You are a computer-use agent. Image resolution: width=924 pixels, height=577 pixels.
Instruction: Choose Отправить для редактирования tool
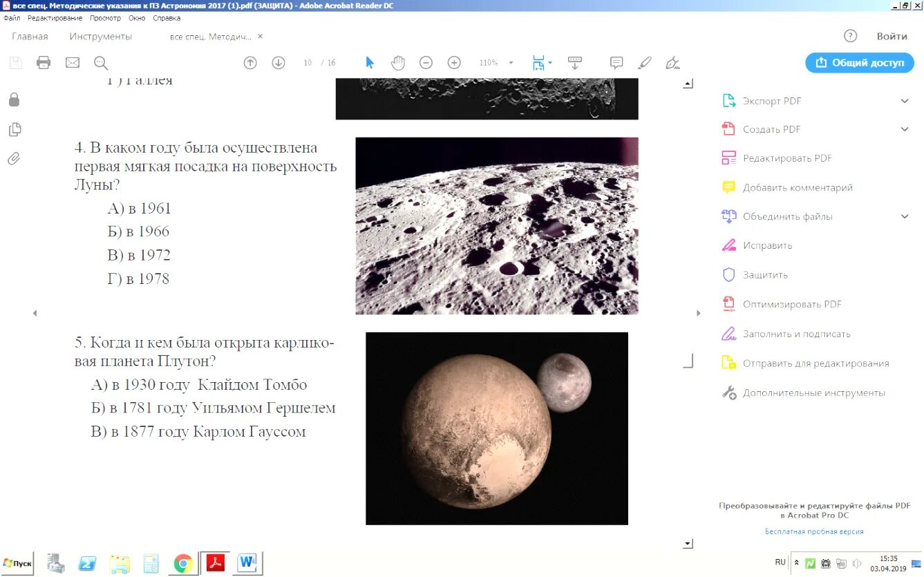click(x=815, y=363)
